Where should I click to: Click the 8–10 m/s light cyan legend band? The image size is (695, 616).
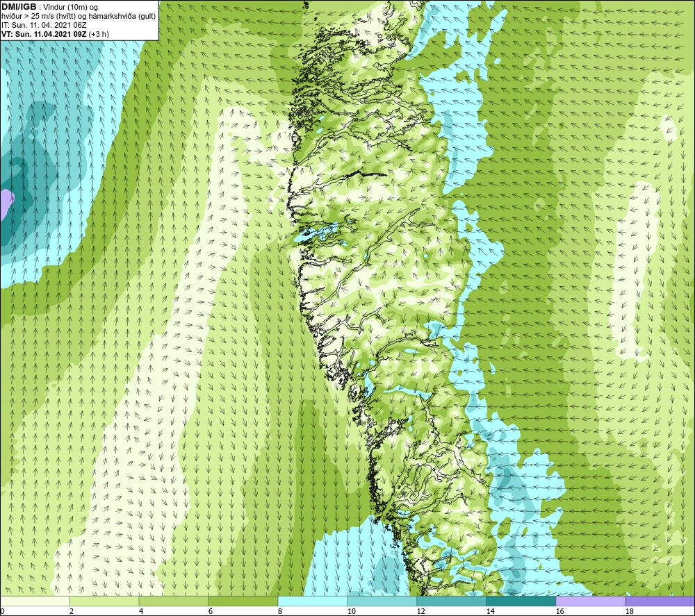[313, 601]
